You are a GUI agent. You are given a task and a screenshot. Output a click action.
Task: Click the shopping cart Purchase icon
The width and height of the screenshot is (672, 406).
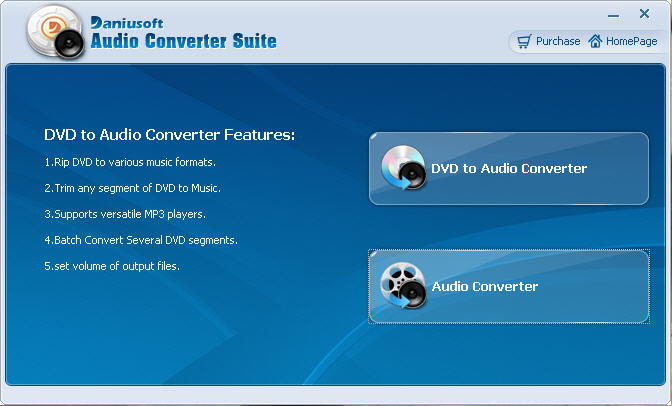click(524, 41)
